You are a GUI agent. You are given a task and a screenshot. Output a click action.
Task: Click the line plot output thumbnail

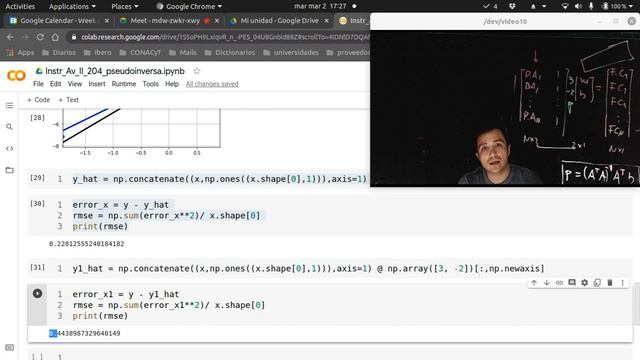[x=137, y=131]
